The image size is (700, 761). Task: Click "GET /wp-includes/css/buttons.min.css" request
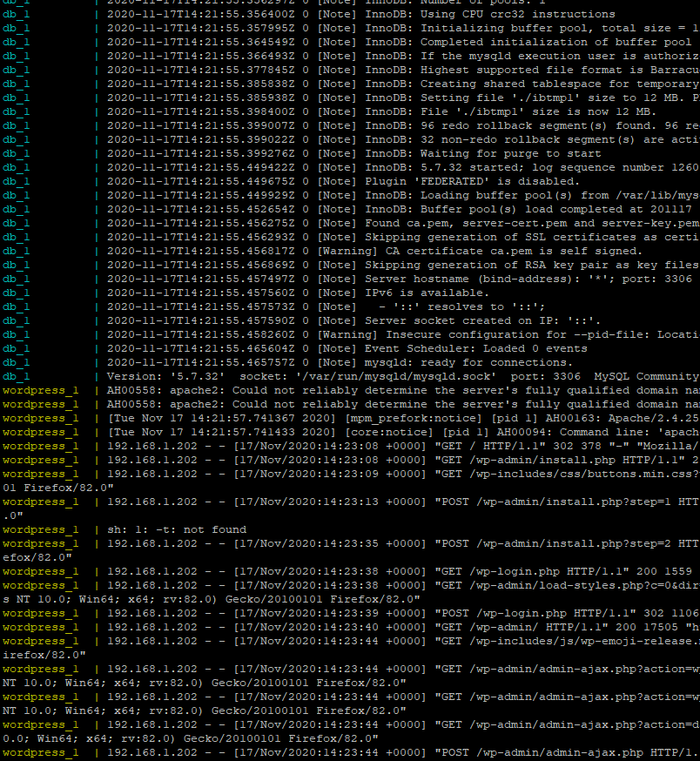(x=564, y=475)
